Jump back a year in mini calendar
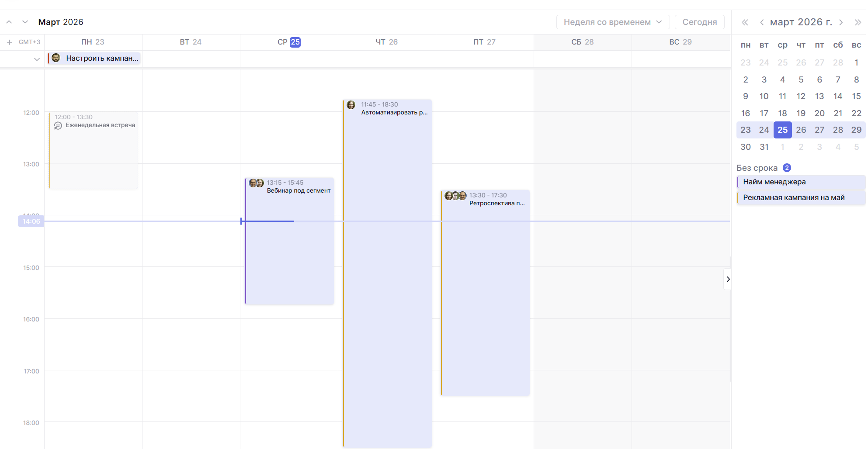 point(745,22)
